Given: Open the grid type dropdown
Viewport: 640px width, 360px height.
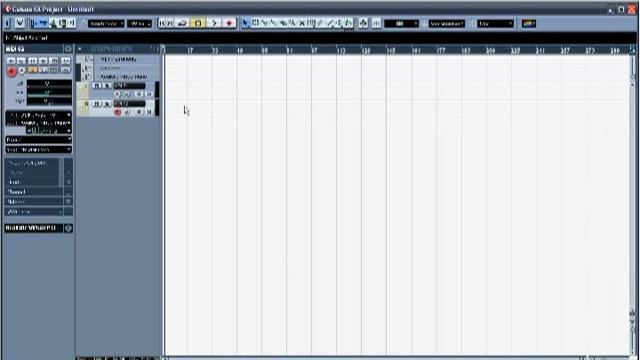Looking at the screenshot, I should pyautogui.click(x=447, y=24).
